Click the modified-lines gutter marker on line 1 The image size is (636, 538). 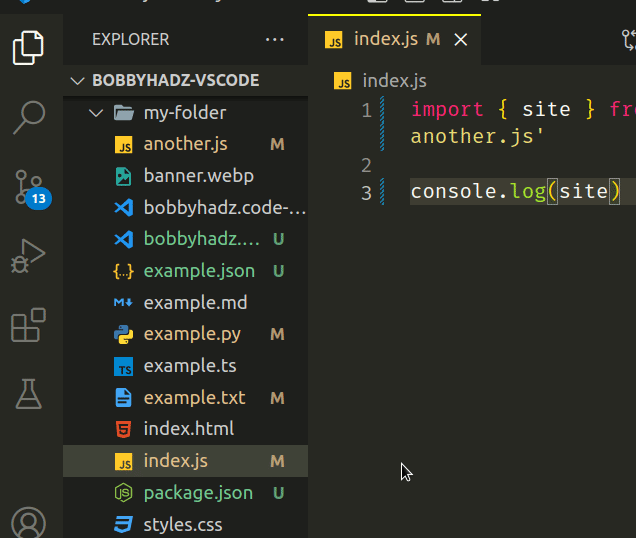[382, 123]
